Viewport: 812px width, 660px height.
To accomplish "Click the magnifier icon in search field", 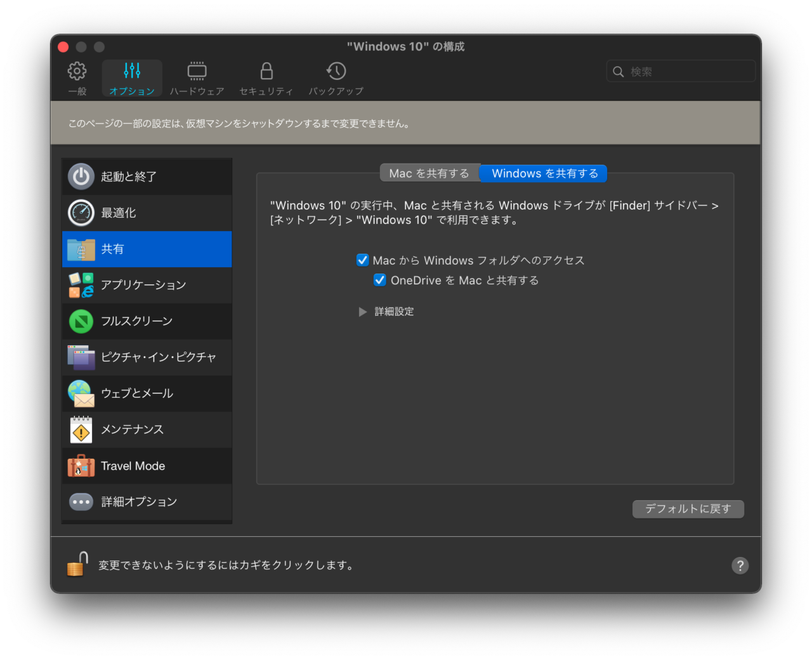I will click(x=619, y=72).
